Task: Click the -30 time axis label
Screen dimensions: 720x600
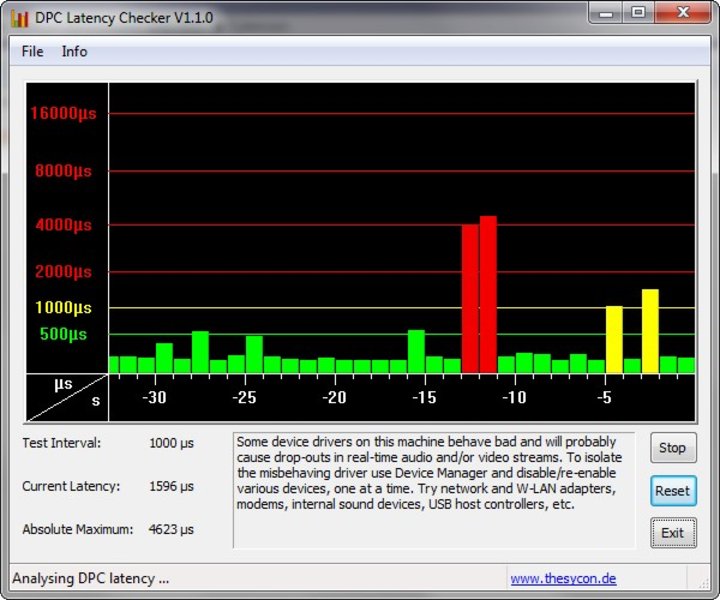Action: pyautogui.click(x=154, y=397)
